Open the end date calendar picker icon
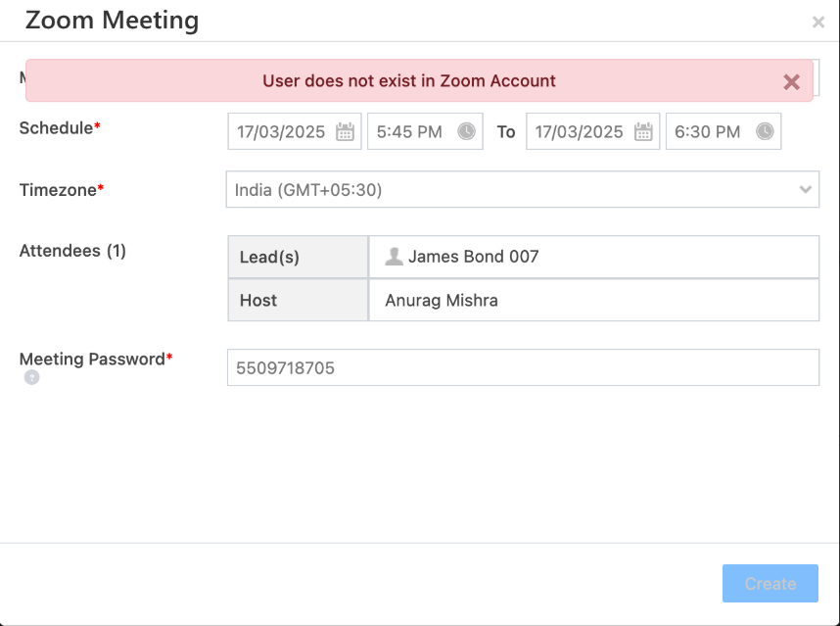Viewport: 840px width, 626px height. point(643,132)
